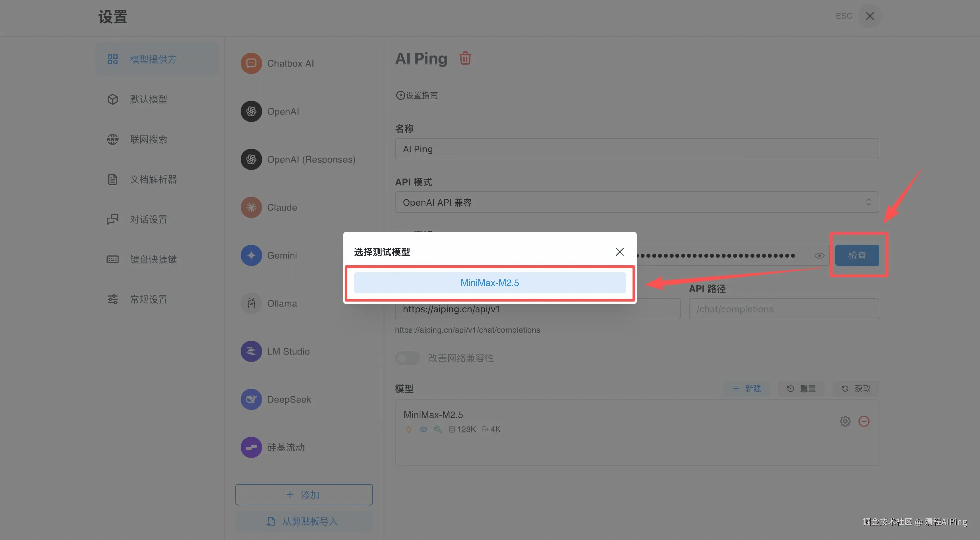Image resolution: width=980 pixels, height=540 pixels.
Task: Select the Claude provider icon
Action: 251,207
